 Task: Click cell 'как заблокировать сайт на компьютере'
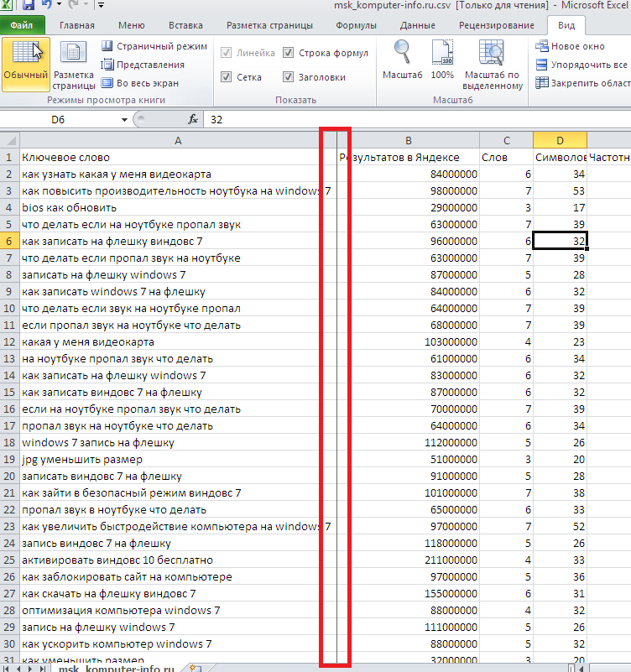tap(178, 577)
